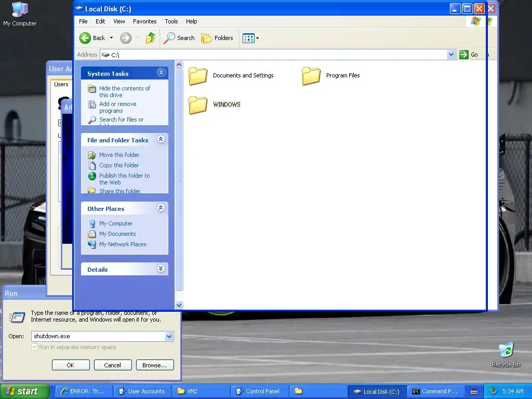The width and height of the screenshot is (532, 399).
Task: Click Copy this folder link
Action: (119, 165)
